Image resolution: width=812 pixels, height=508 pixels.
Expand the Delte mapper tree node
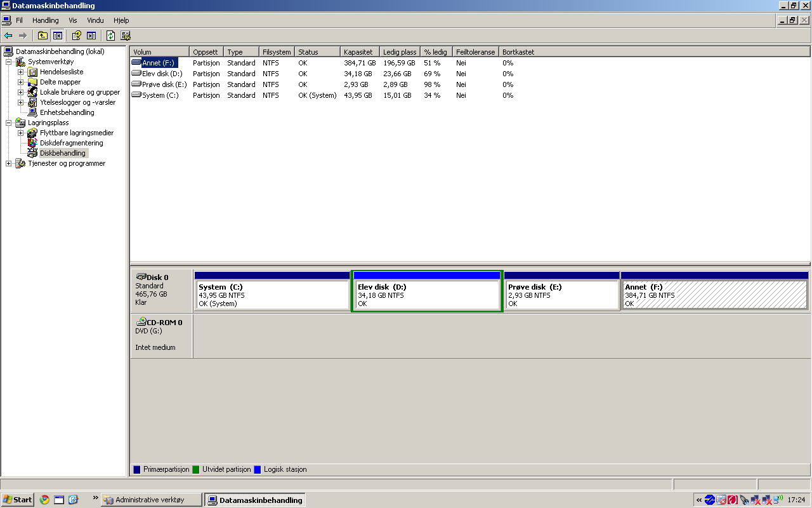pyautogui.click(x=20, y=82)
